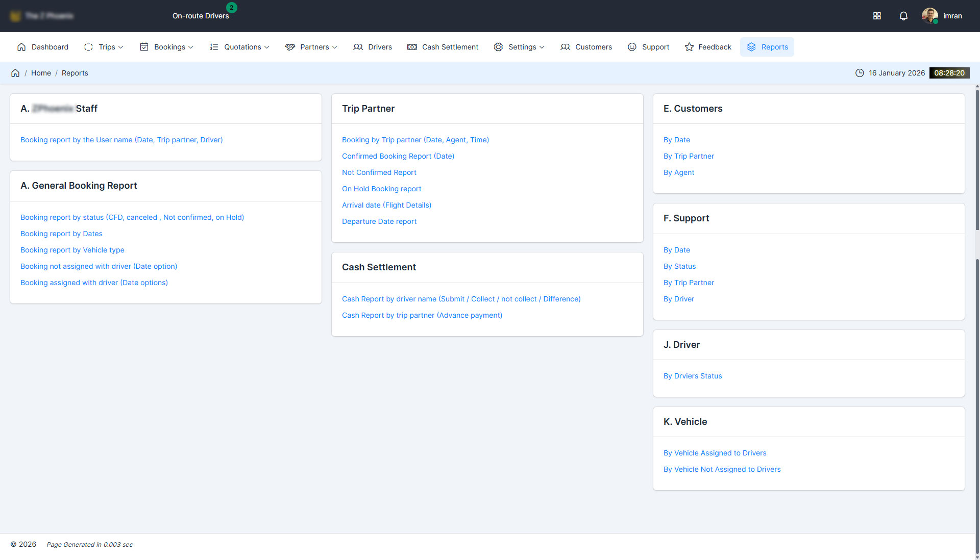Viewport: 980px width, 560px height.
Task: Click the Feedback star icon
Action: click(x=689, y=47)
